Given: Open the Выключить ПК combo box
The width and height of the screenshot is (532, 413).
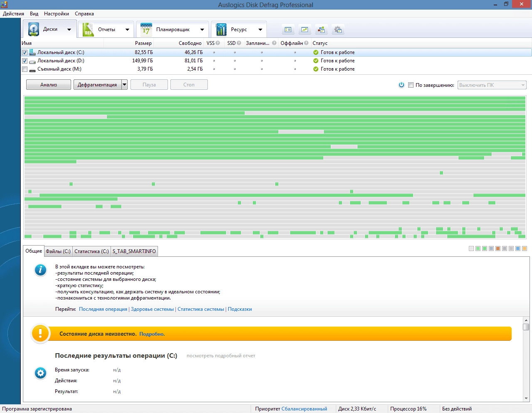Looking at the screenshot, I should (492, 85).
